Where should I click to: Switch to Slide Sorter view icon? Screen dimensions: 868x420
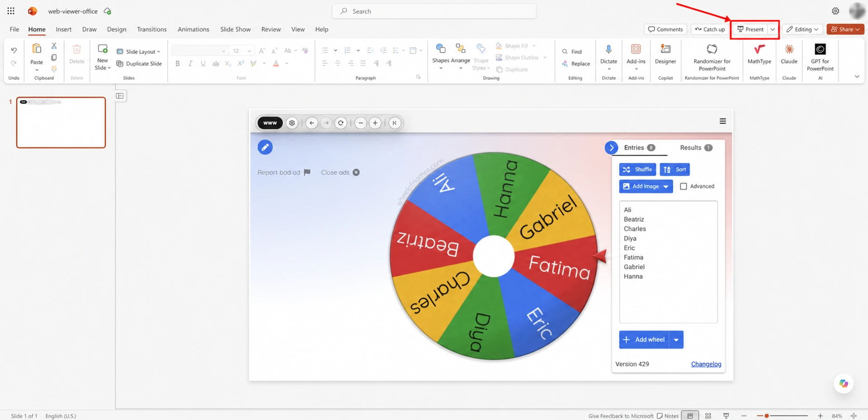point(708,416)
